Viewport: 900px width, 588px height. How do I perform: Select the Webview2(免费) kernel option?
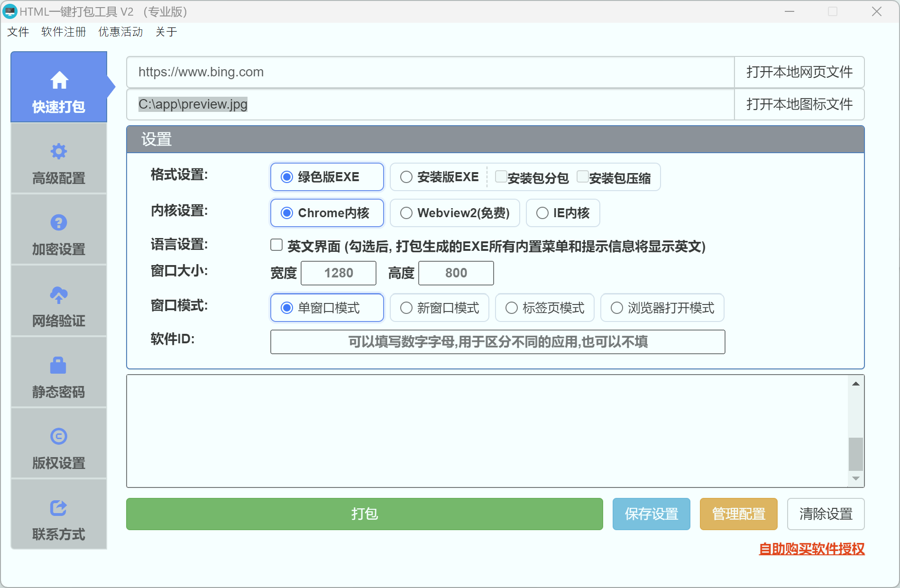pyautogui.click(x=406, y=213)
